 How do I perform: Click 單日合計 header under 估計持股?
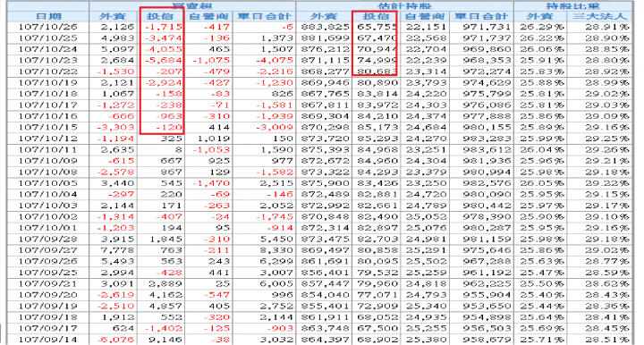tap(481, 16)
